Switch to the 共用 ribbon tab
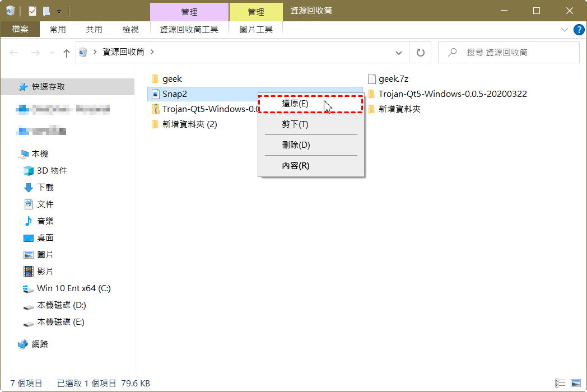 tap(94, 29)
